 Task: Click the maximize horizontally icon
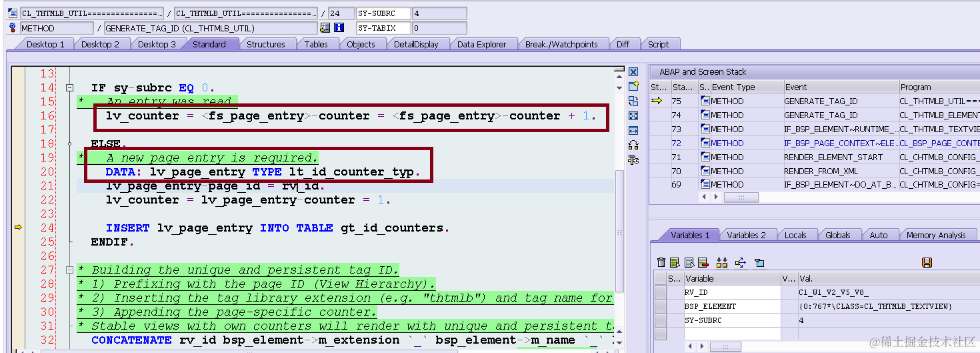(x=633, y=130)
